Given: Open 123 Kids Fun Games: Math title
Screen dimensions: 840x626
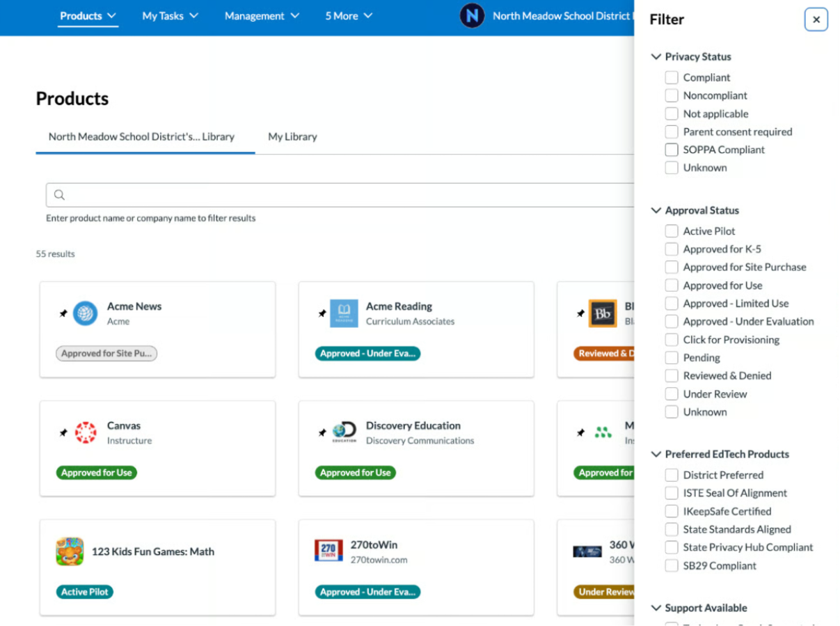Looking at the screenshot, I should (153, 551).
